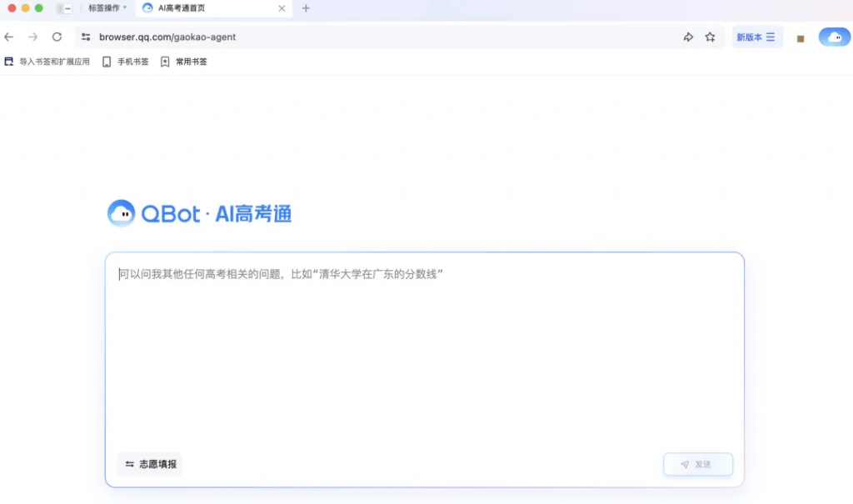Screen dimensions: 853x504
Task: Open the 常用书签 bookmarks folder
Action: pyautogui.click(x=184, y=62)
